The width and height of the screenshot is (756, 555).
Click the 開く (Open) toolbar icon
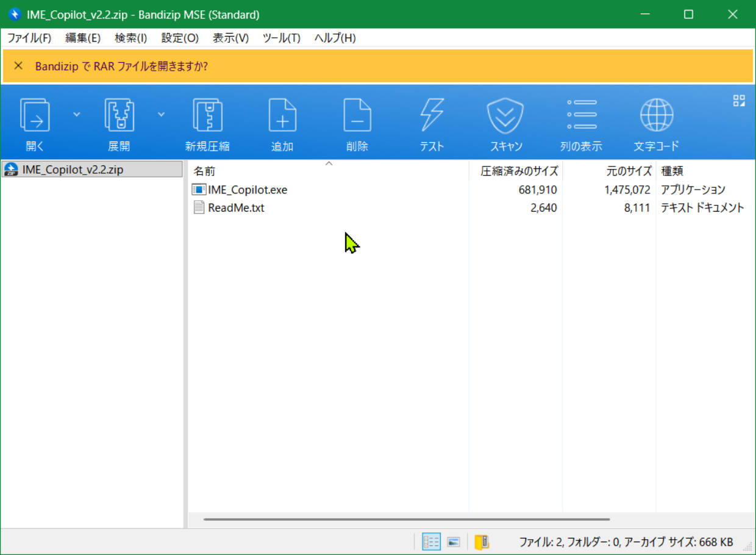[35, 116]
